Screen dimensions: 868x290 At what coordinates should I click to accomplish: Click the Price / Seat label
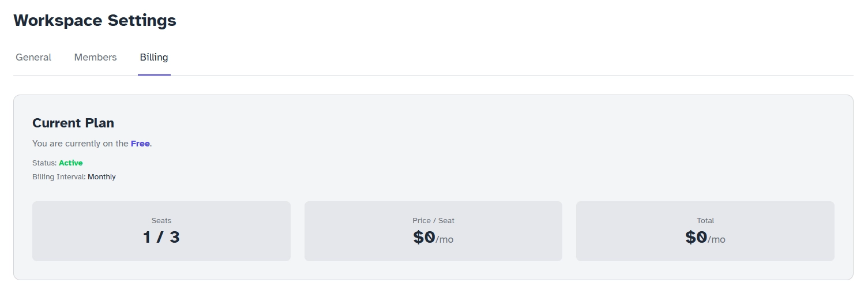click(x=433, y=221)
